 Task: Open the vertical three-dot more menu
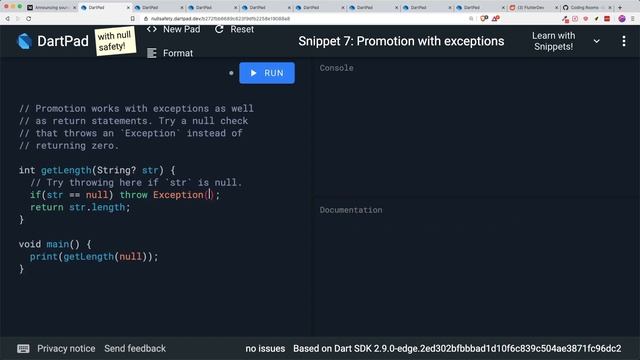[x=624, y=41]
